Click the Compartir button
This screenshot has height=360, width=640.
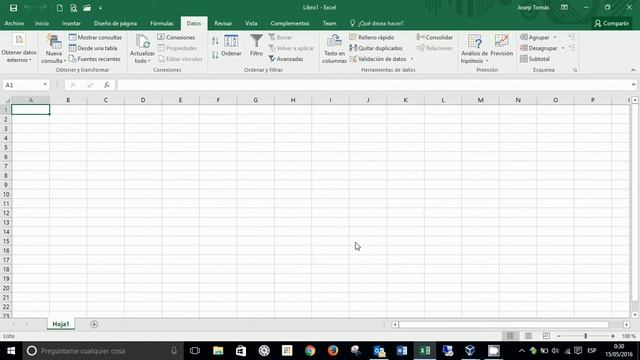(611, 23)
